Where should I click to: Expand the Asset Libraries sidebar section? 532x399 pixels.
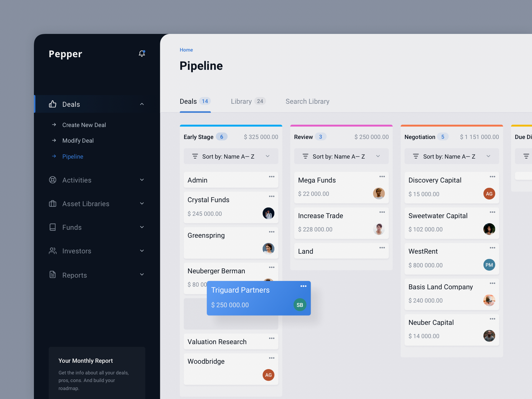[x=142, y=203]
